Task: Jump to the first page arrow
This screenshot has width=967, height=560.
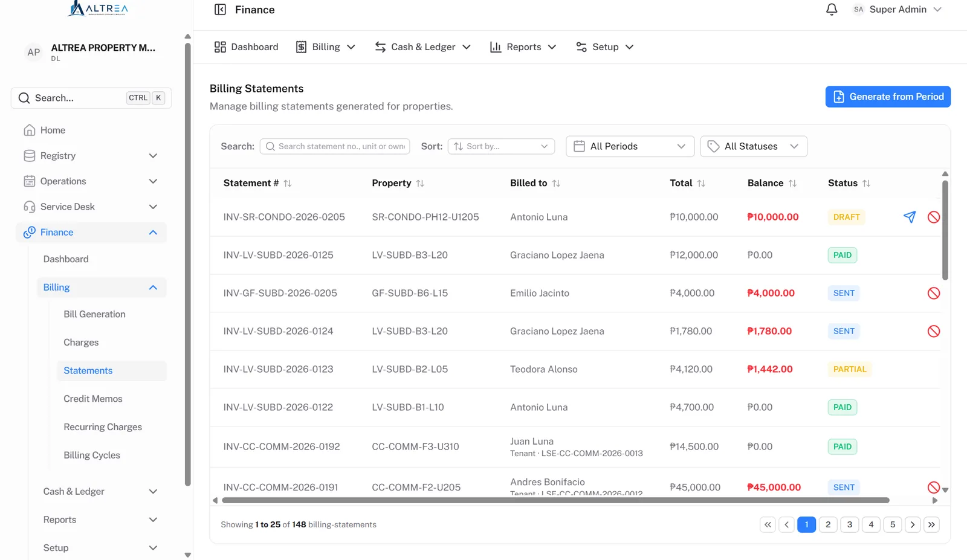Action: tap(768, 524)
